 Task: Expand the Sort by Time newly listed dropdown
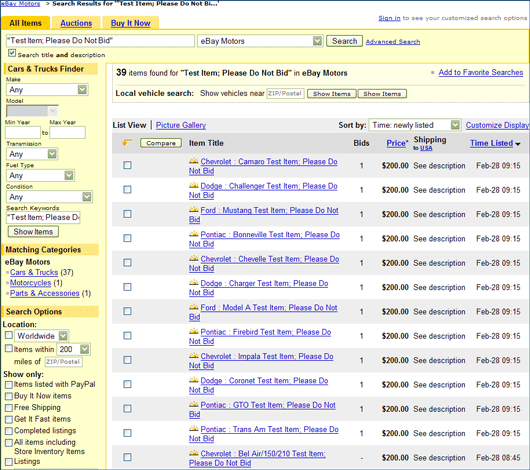[x=415, y=125]
